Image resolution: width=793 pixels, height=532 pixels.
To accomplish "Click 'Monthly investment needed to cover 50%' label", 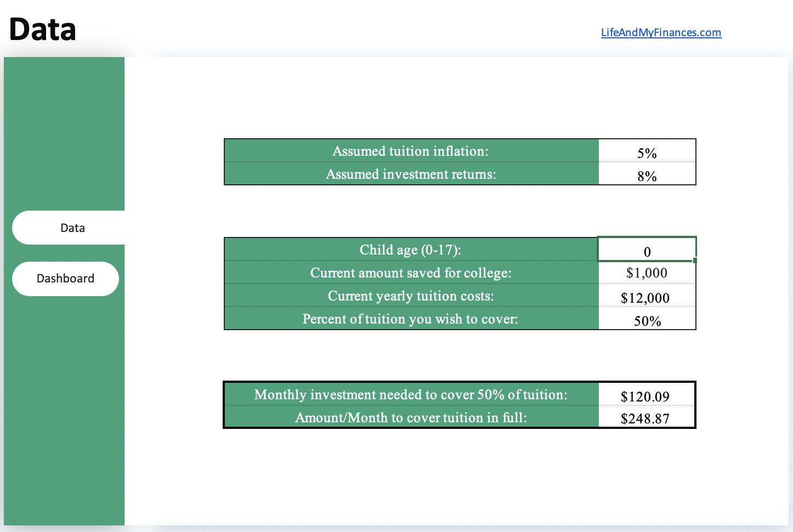I will point(411,394).
